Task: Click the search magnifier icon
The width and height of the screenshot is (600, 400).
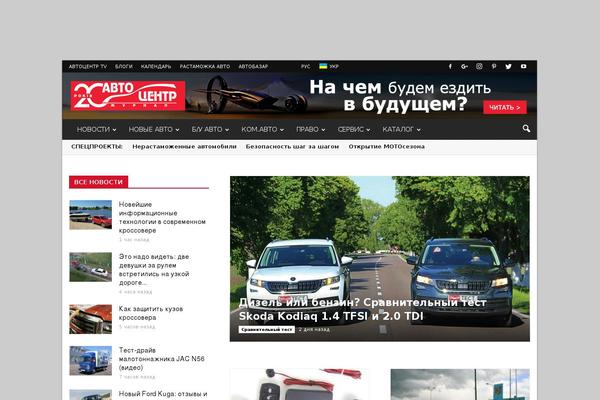Action: 526,129
